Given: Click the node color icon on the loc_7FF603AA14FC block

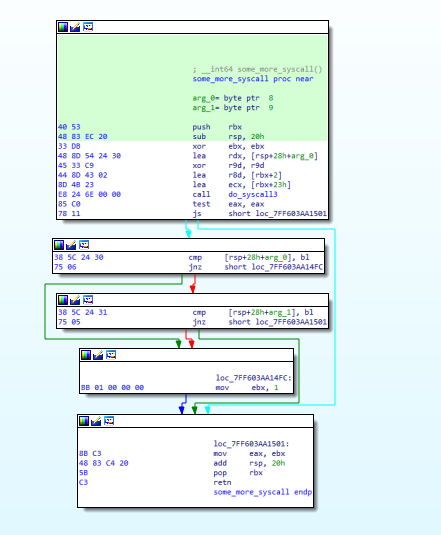Looking at the screenshot, I should 86,355.
